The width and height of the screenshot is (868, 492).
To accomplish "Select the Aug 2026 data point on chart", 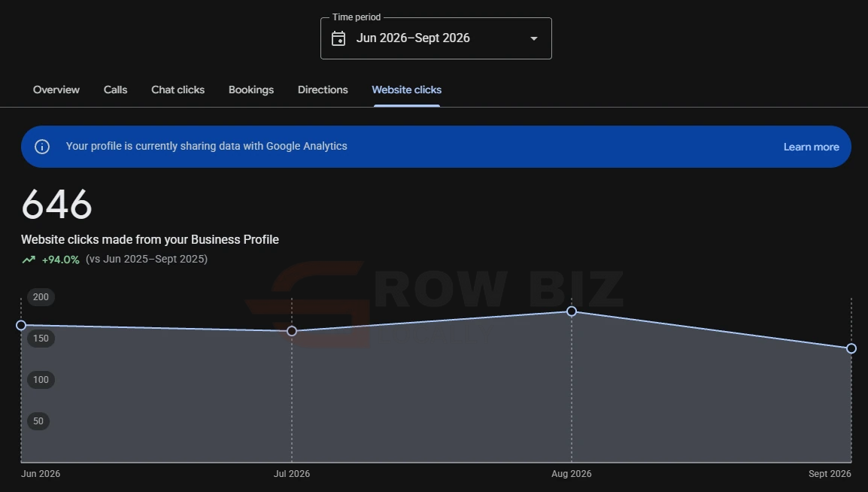I will click(572, 311).
